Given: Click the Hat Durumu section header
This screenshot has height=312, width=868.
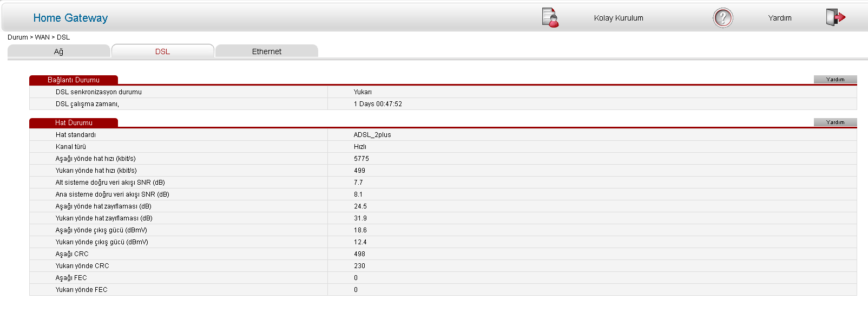Looking at the screenshot, I should click(x=74, y=123).
